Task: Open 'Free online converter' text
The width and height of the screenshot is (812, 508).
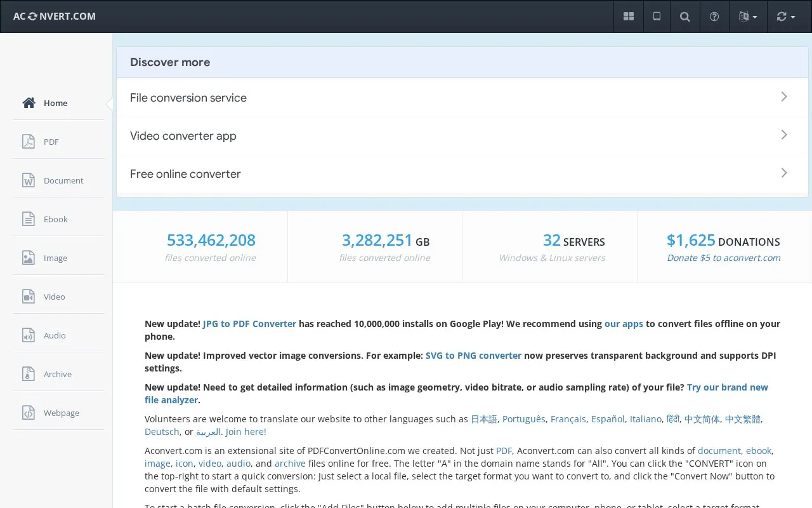Action: tap(185, 174)
